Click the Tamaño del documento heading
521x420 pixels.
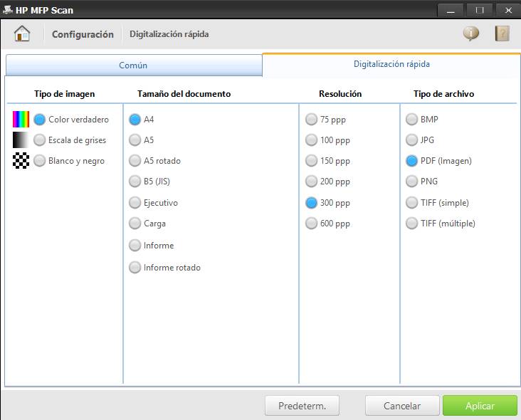pos(184,94)
